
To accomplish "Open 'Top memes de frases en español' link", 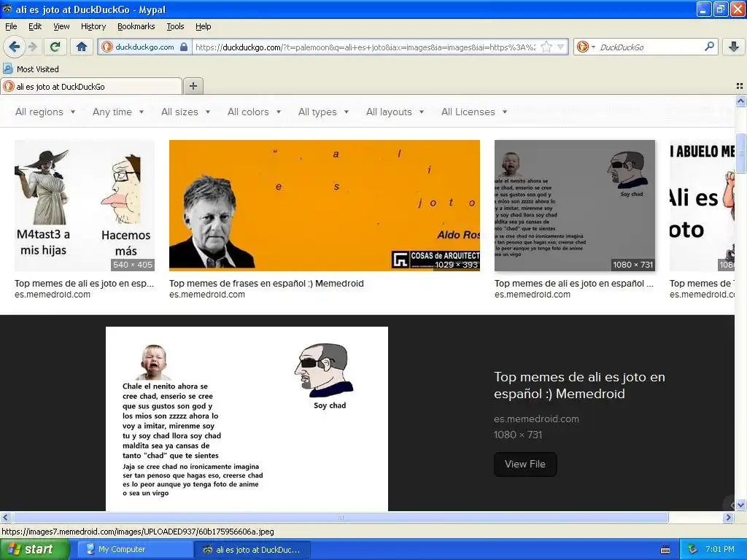I will 266,284.
